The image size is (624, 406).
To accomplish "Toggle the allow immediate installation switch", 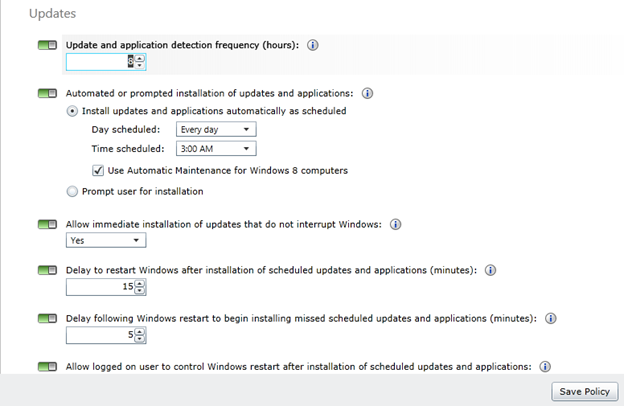I will click(47, 224).
